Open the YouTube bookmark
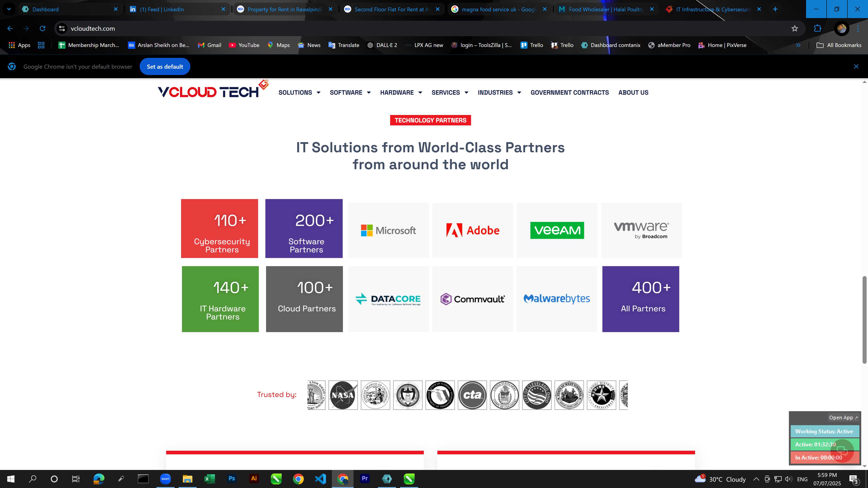This screenshot has width=868, height=488. tap(244, 45)
